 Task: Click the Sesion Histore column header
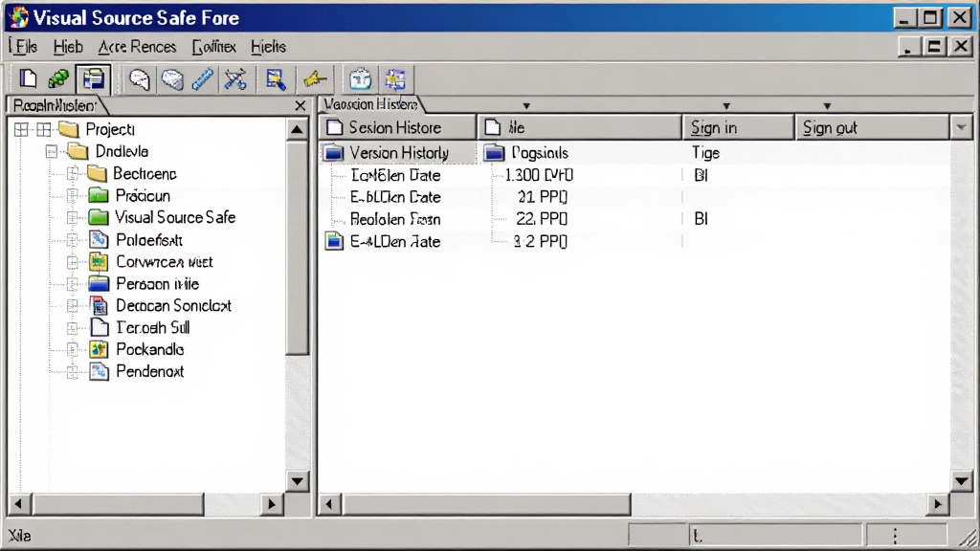pos(397,127)
